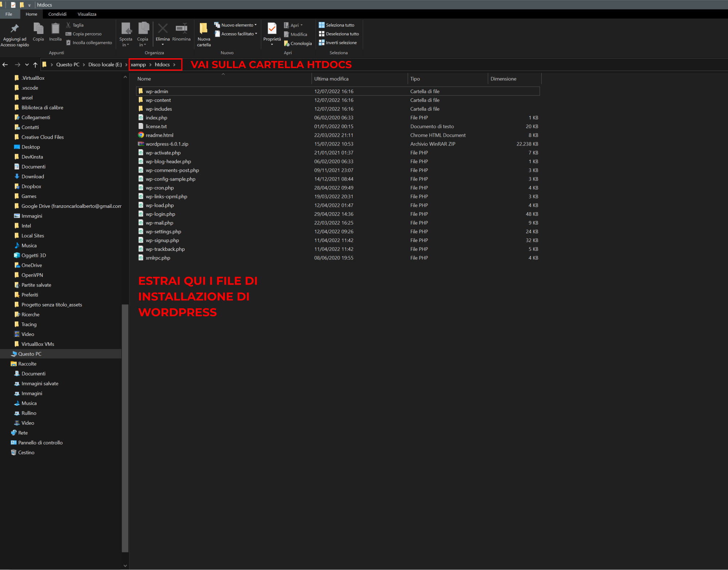Screen dimensions: 728x570
Task: Select the wordpress-6.0.1.zip archive file
Action: [167, 144]
